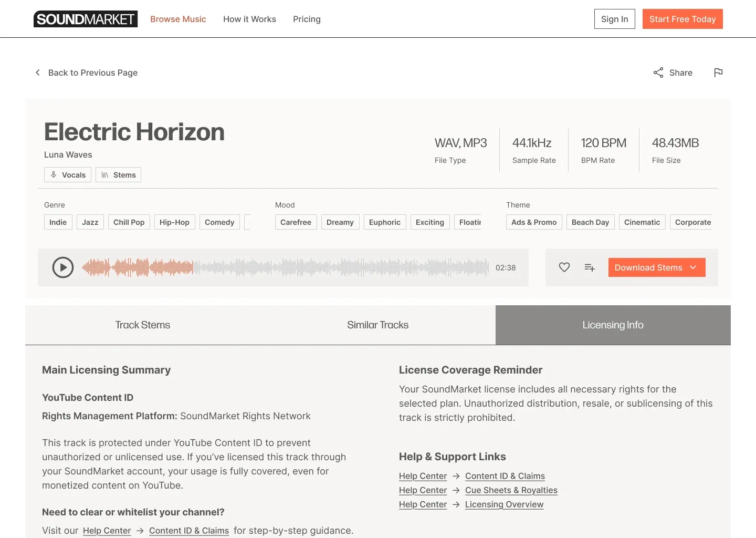Choose the Ads & Promo theme tag

[534, 222]
